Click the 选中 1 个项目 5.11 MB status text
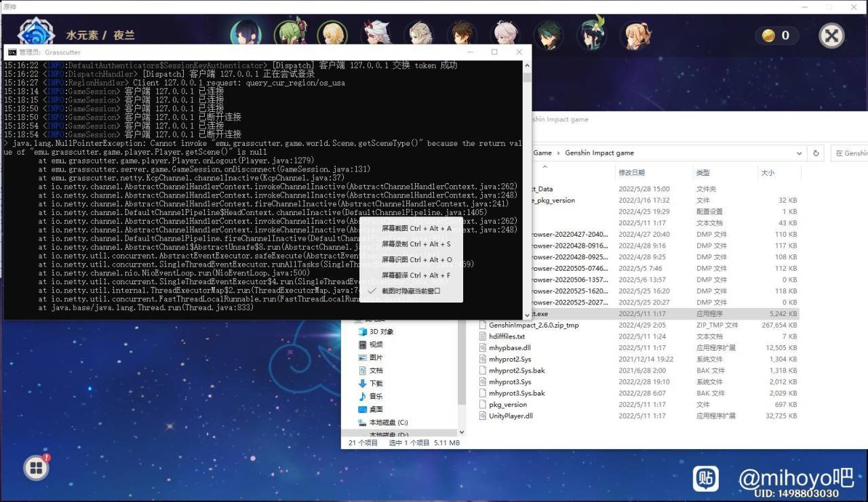Viewport: 868px width, 502px height. coord(425,443)
